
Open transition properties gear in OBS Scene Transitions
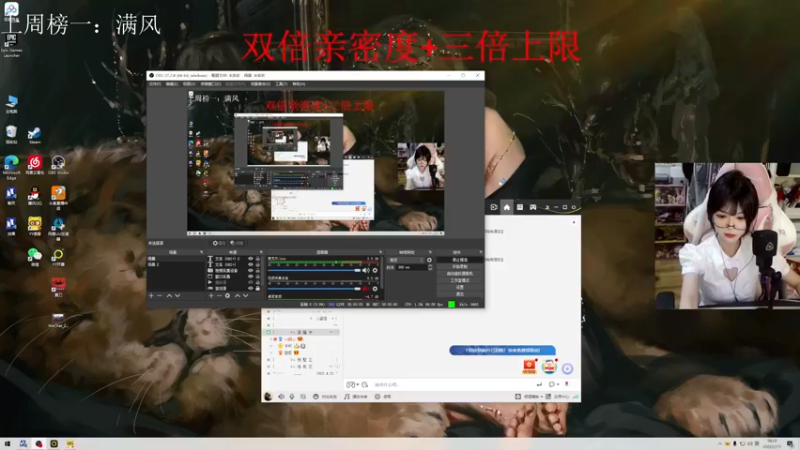429,260
